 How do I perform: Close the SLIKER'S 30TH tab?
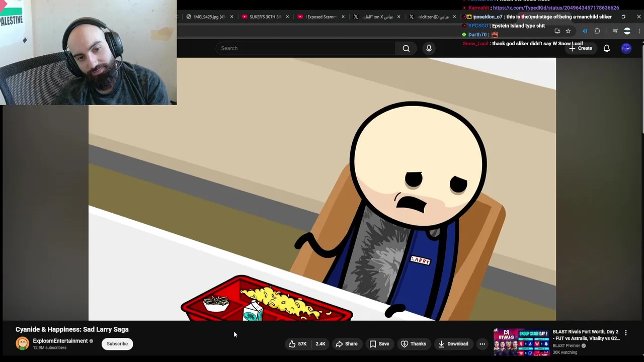(287, 17)
